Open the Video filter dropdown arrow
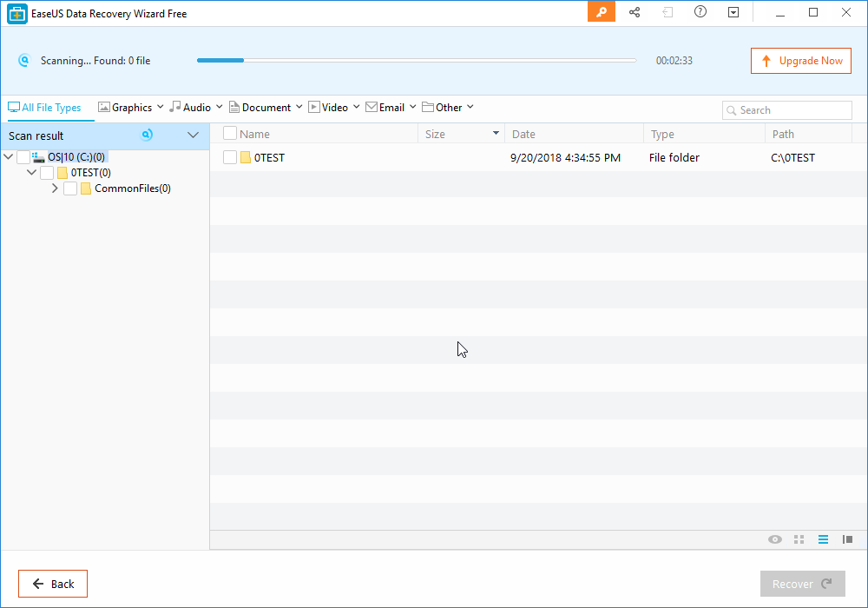The height and width of the screenshot is (608, 868). 357,107
